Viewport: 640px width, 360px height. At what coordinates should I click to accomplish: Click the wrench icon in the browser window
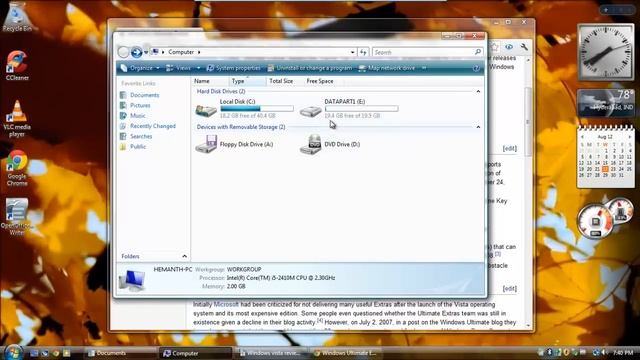pos(524,47)
